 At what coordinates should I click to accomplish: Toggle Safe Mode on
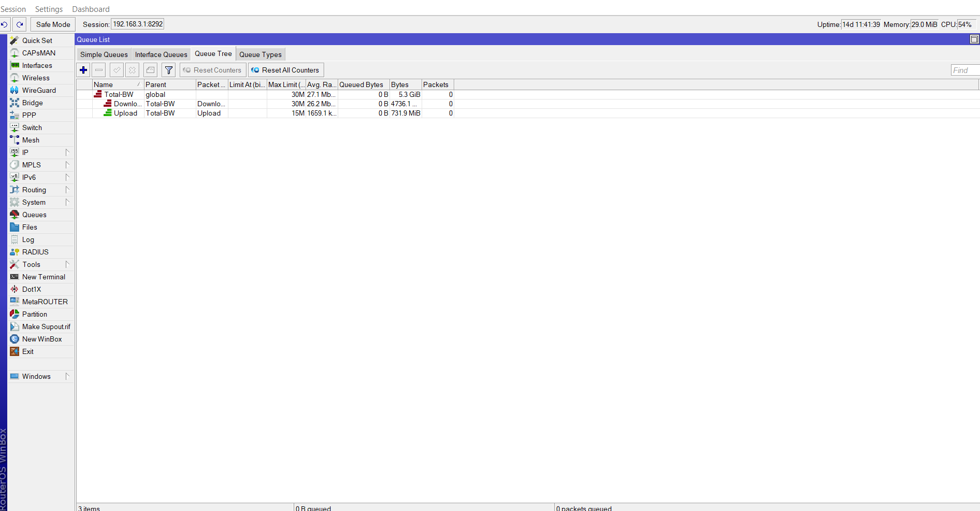52,24
